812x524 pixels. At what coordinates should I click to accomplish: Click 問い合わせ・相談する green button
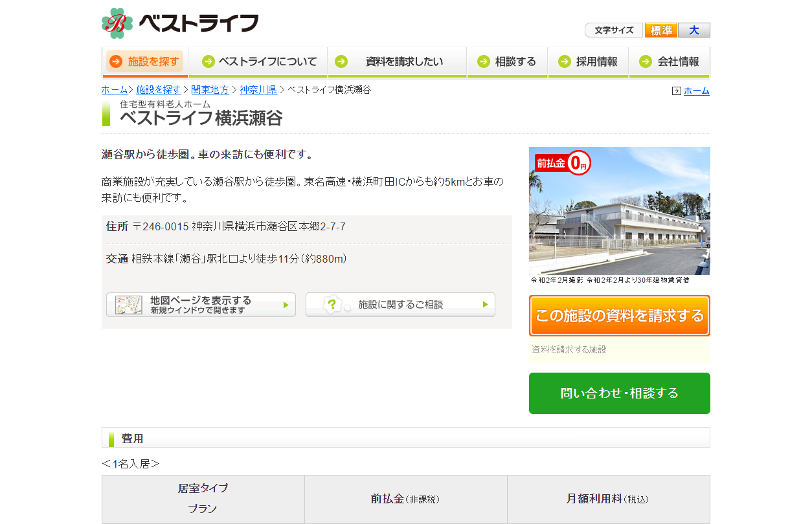tap(620, 393)
